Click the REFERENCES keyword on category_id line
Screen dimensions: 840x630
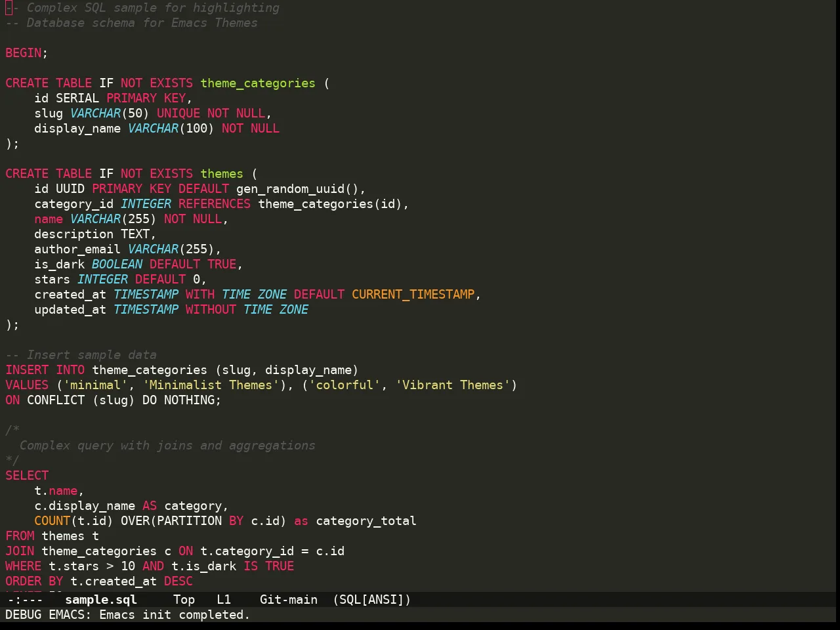[215, 204]
